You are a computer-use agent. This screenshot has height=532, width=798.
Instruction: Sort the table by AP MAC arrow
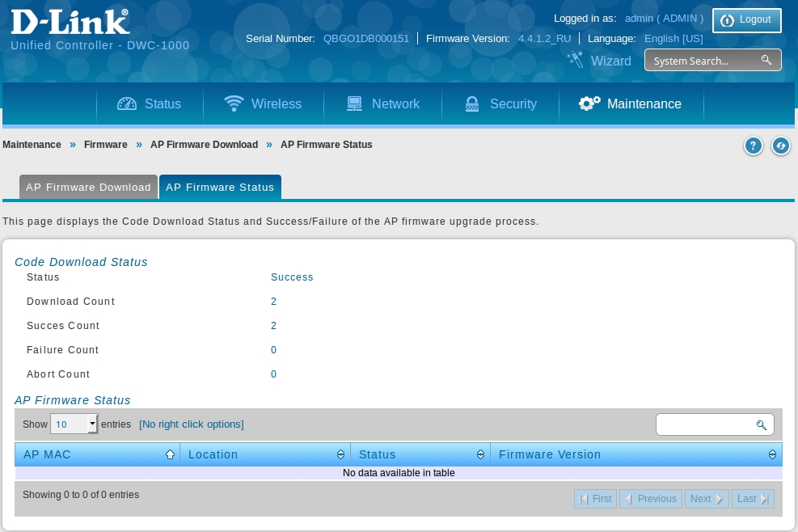170,454
